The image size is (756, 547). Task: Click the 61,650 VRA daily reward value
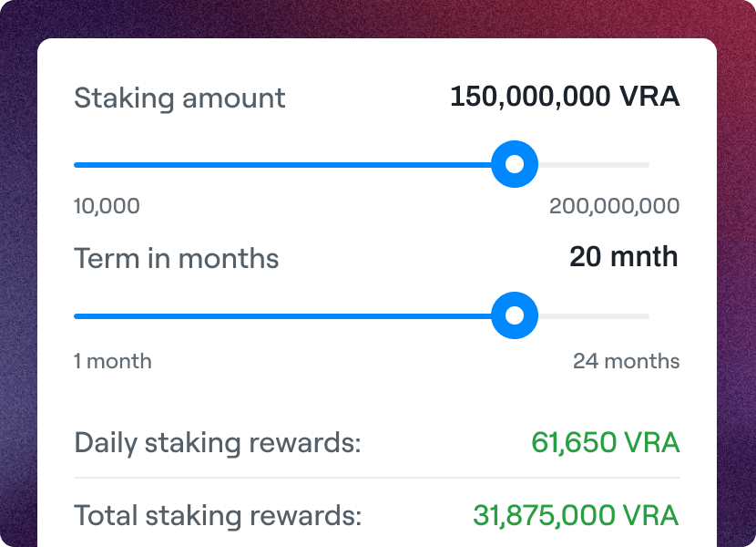606,442
